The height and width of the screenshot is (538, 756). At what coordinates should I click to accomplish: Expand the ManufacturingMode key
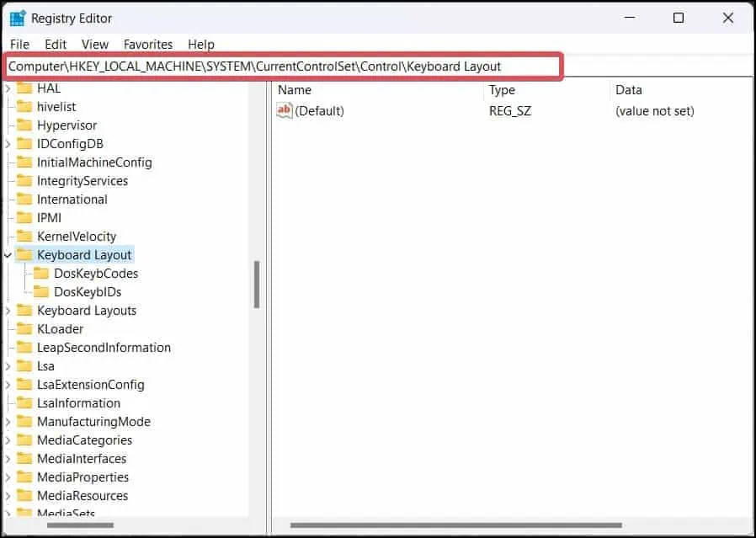8,422
